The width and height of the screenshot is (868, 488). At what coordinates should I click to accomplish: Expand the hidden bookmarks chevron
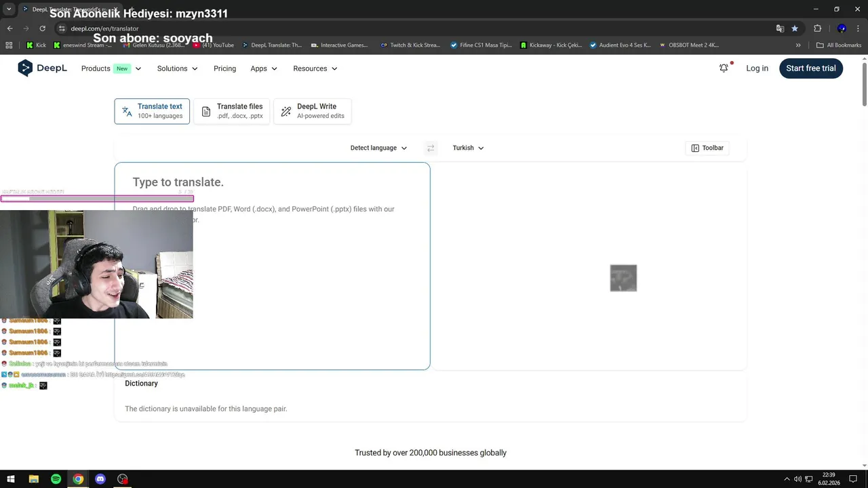(x=798, y=45)
